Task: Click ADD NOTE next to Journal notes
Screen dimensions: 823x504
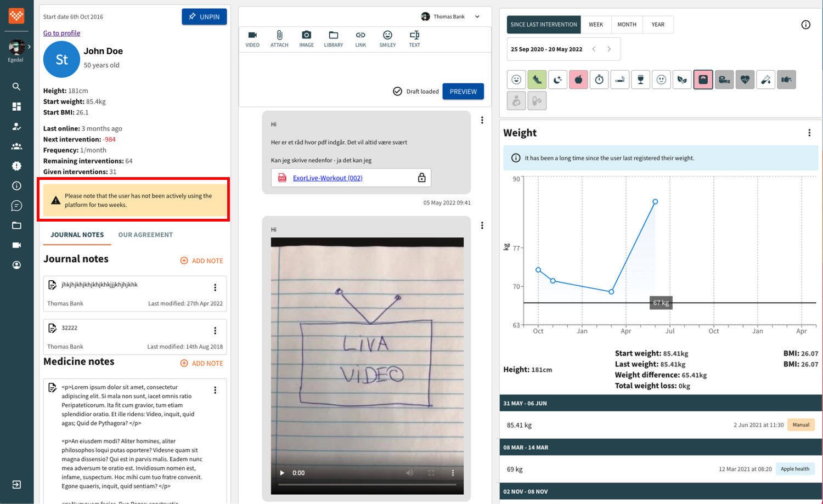Action: pyautogui.click(x=202, y=261)
